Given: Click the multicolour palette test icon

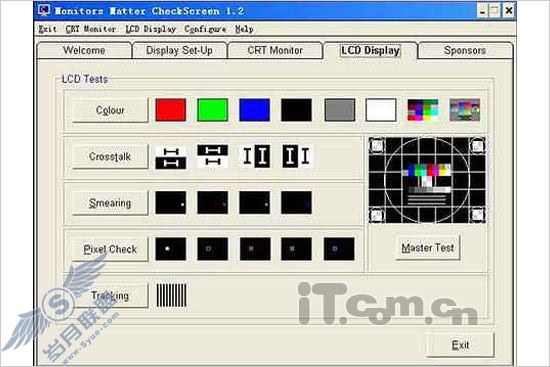Looking at the screenshot, I should 423,110.
